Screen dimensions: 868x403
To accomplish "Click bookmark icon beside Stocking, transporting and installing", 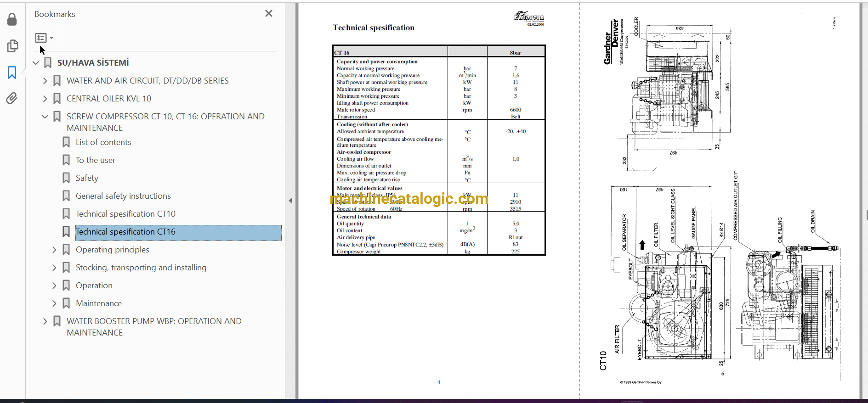I will pos(66,268).
